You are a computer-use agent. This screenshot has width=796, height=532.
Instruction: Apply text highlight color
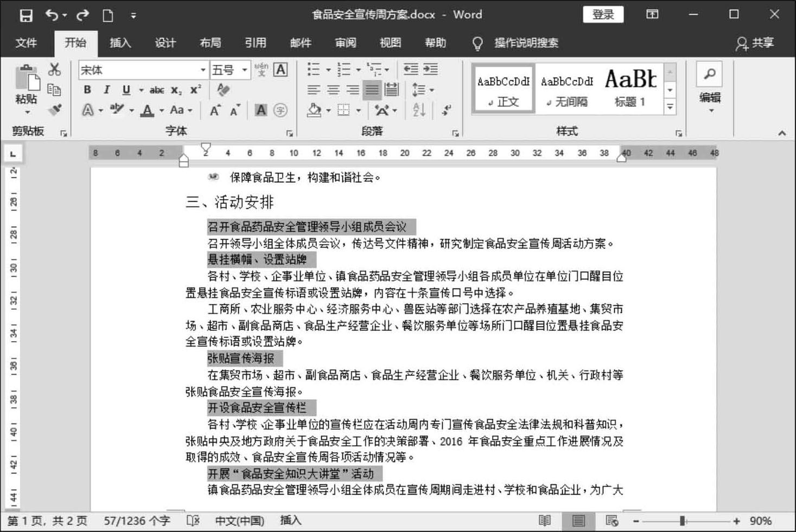117,110
